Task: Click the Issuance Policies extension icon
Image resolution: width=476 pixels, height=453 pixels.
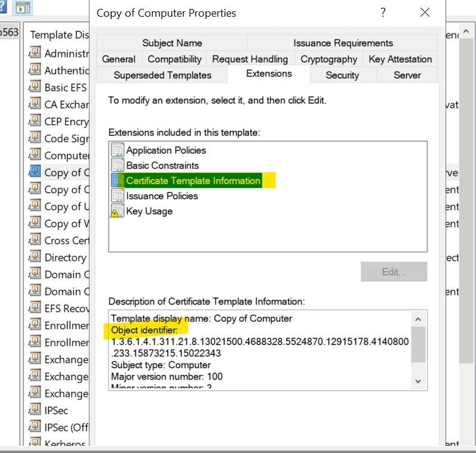Action: [x=117, y=196]
